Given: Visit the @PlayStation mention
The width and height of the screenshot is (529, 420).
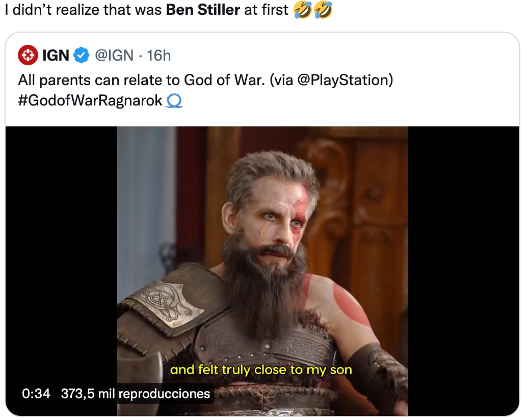Looking at the screenshot, I should coord(344,81).
